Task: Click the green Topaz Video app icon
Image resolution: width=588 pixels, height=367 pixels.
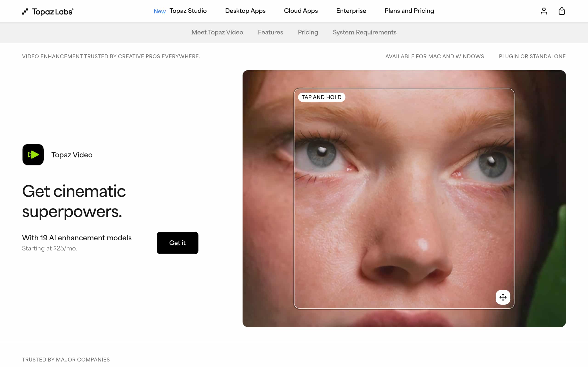Action: (x=33, y=155)
